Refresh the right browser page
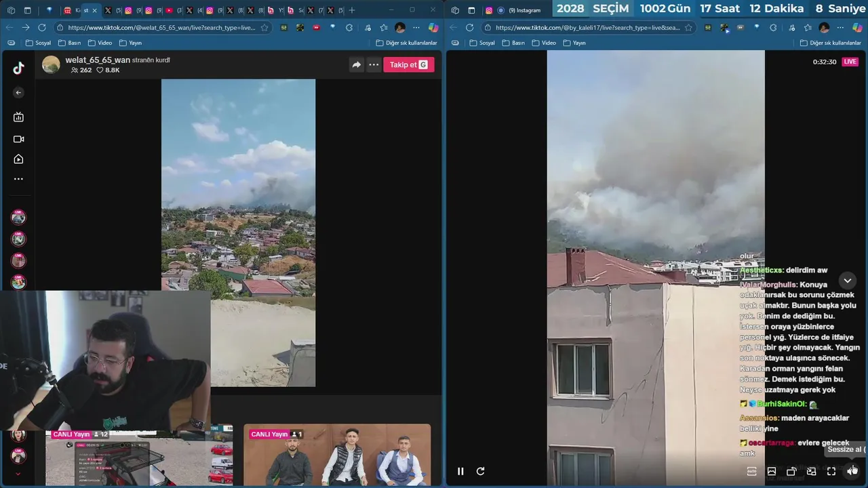Image resolution: width=868 pixels, height=488 pixels. pos(469,28)
